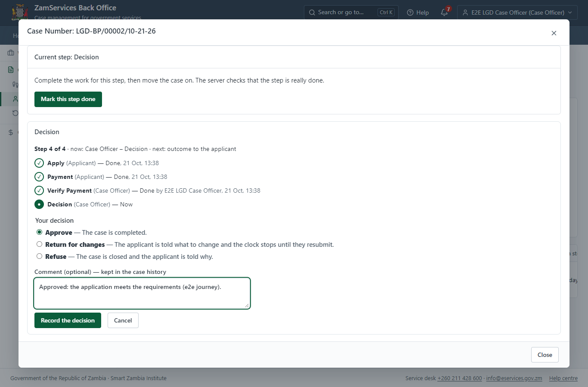Click the Ctrl K shortcut badge
Image resolution: width=588 pixels, height=387 pixels.
[x=386, y=12]
